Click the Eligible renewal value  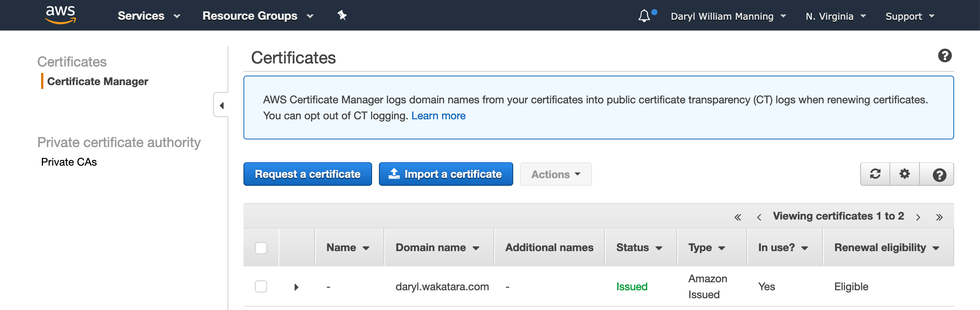851,286
